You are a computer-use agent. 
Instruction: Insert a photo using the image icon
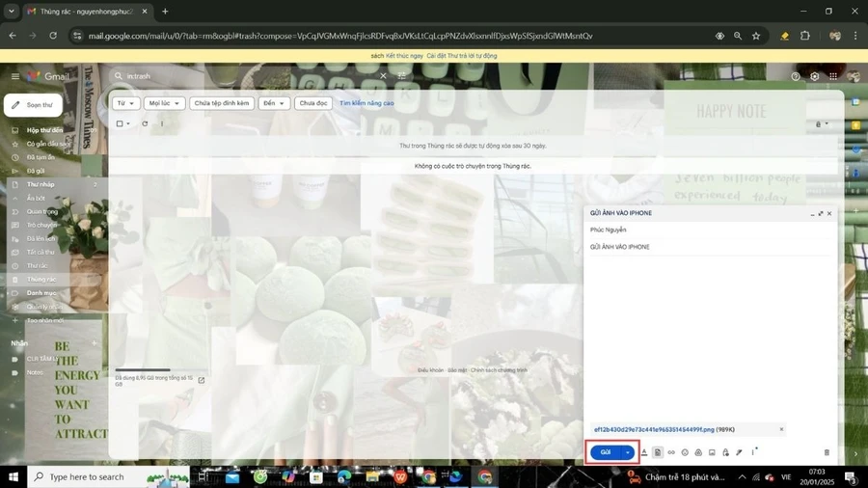tap(712, 452)
